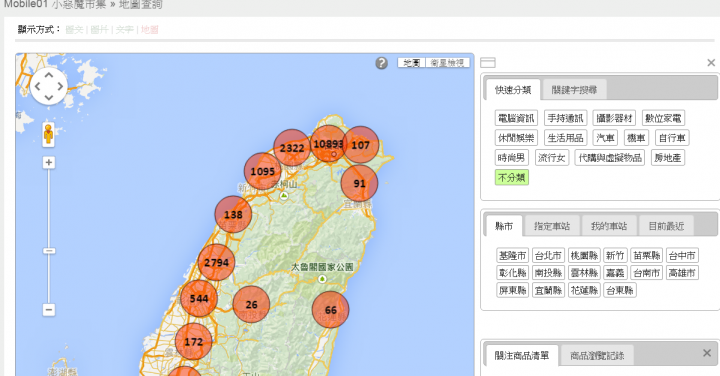The height and width of the screenshot is (376, 720).
Task: Switch map type to 地圖
Action: pos(411,63)
